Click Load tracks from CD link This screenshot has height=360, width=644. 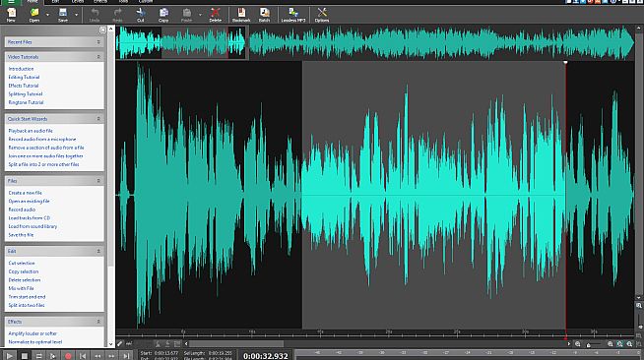pyautogui.click(x=30, y=218)
